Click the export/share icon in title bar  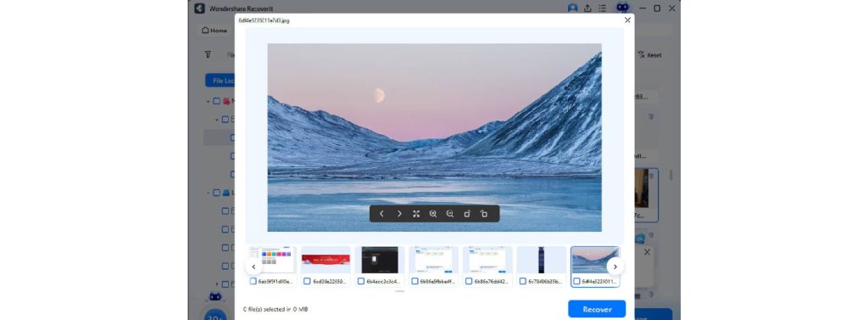tap(588, 8)
